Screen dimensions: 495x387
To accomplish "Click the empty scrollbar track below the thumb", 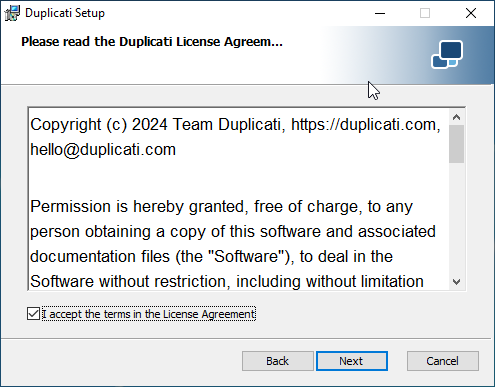I will pos(457,218).
